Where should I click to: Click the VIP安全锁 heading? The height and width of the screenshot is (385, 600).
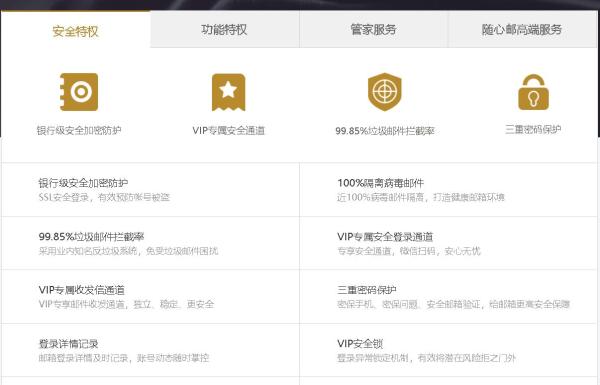[x=360, y=344]
